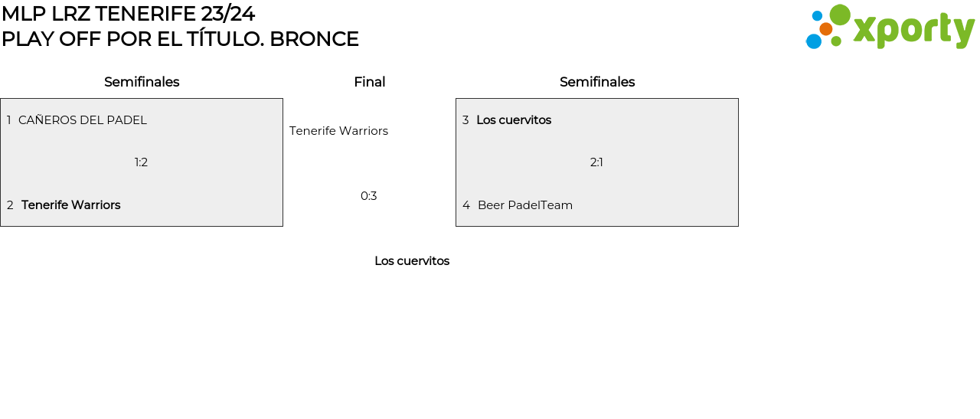Click seed number 4 beside Beer PadelTeam

(466, 205)
